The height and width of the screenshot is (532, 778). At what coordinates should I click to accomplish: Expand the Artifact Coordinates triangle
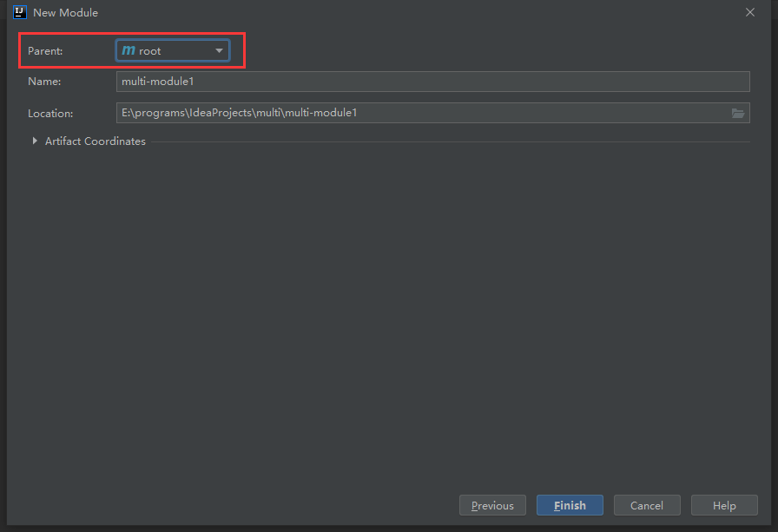pos(35,141)
